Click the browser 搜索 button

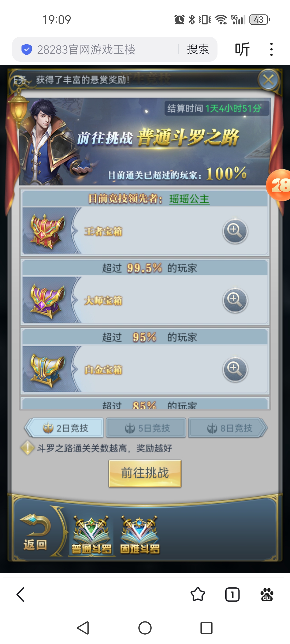(x=198, y=49)
